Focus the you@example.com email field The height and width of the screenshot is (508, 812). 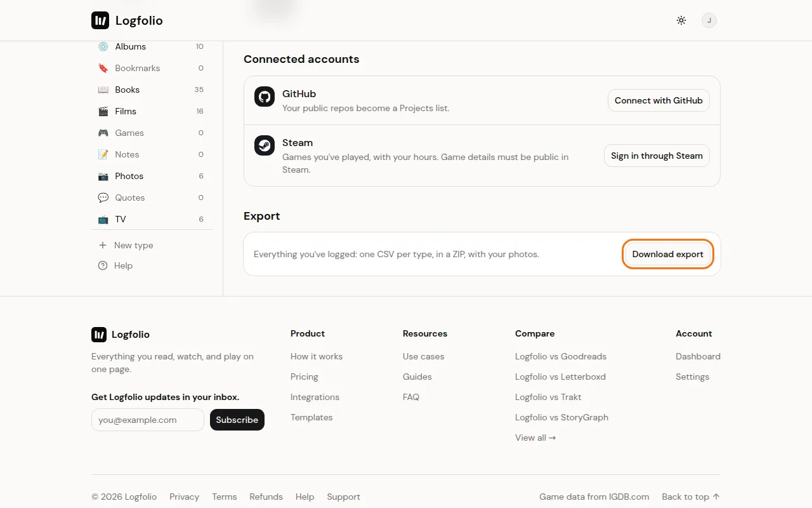click(148, 420)
